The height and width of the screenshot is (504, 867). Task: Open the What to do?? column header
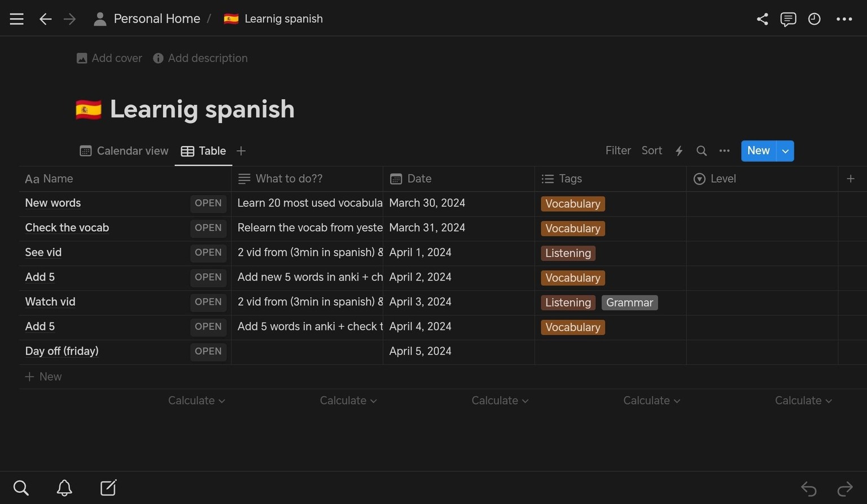(x=307, y=178)
